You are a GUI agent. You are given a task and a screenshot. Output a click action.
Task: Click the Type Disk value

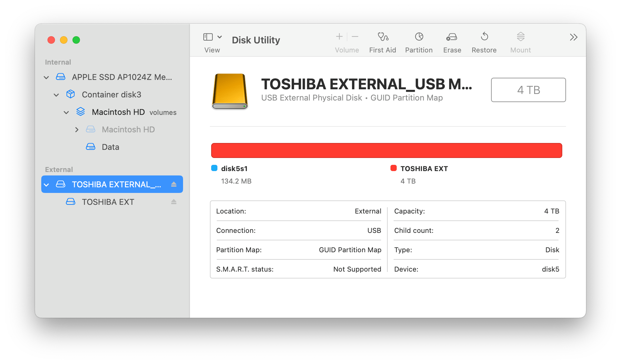[552, 250]
